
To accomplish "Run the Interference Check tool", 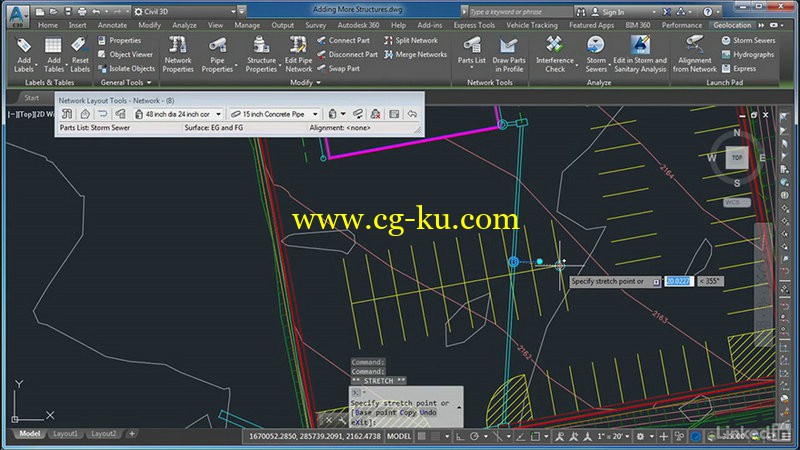I will click(555, 55).
